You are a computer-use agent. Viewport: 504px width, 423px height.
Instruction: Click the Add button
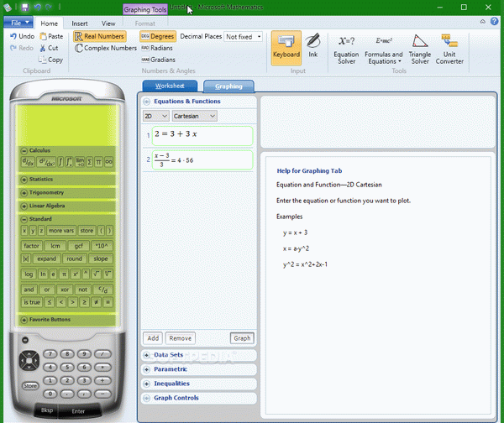pyautogui.click(x=153, y=338)
